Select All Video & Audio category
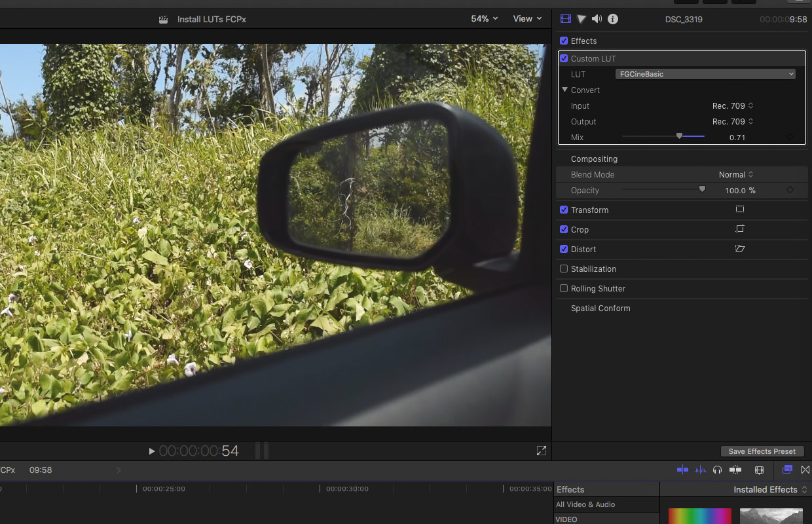 coord(585,504)
